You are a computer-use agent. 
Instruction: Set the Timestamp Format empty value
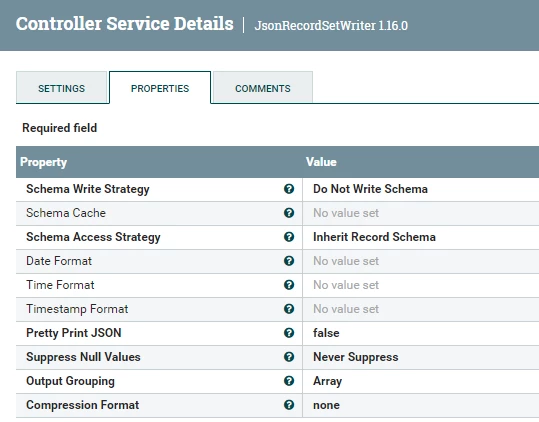(x=346, y=309)
